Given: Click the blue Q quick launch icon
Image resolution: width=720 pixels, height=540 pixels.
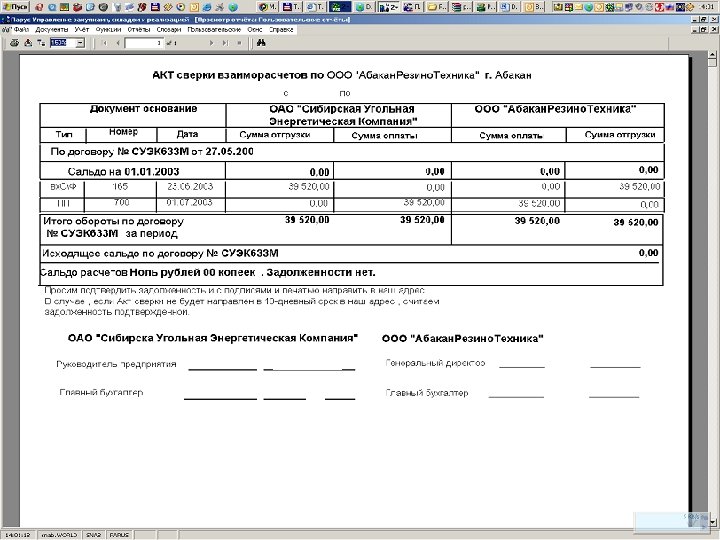Looking at the screenshot, I should pos(52,7).
